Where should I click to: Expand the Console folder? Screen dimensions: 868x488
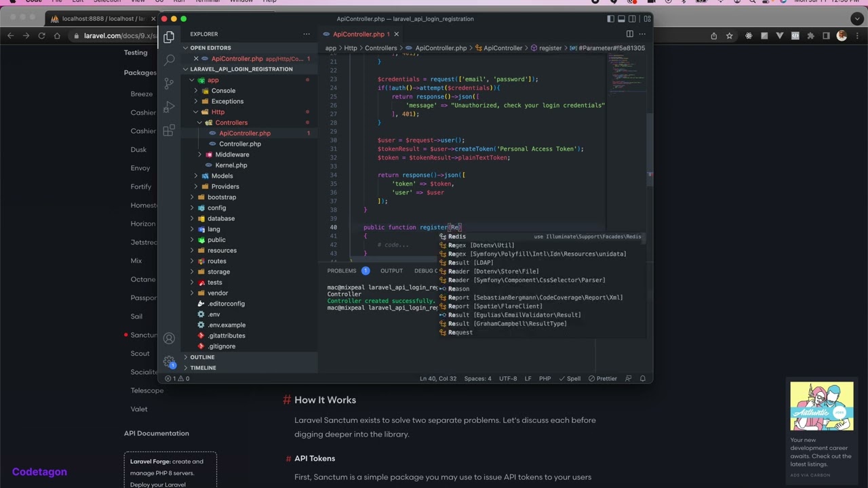tap(223, 91)
